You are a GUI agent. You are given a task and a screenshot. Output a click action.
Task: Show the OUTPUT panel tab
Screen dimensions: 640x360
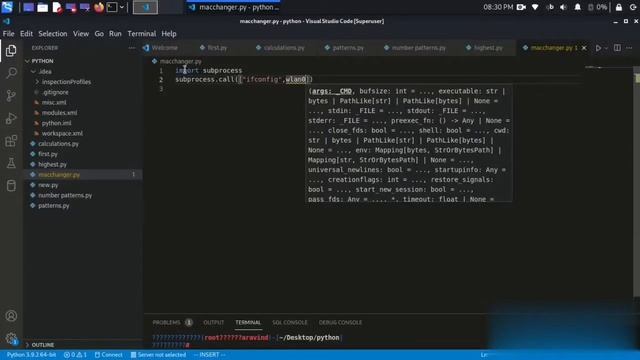coord(213,322)
